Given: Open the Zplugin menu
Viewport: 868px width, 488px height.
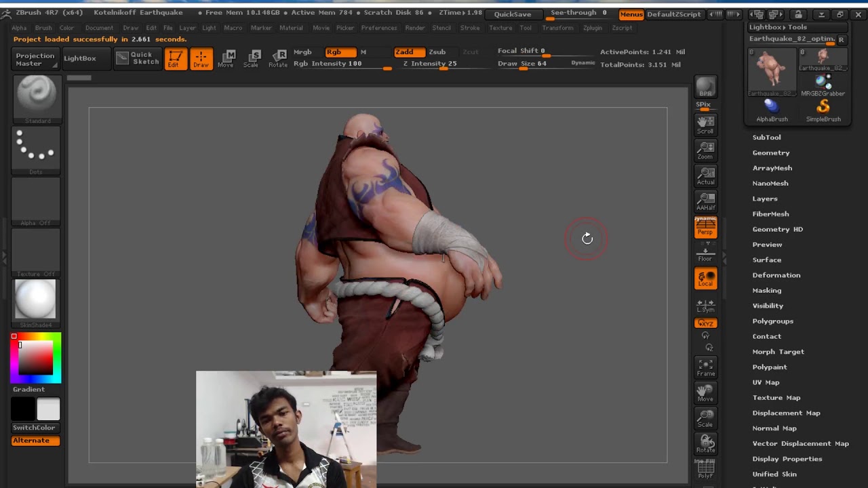Looking at the screenshot, I should click(593, 28).
